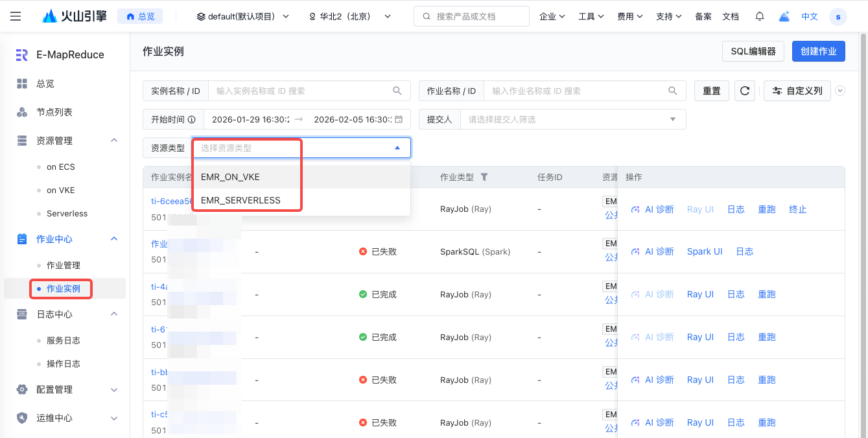Open the calendar icon in date range
This screenshot has height=438, width=868.
tap(399, 120)
